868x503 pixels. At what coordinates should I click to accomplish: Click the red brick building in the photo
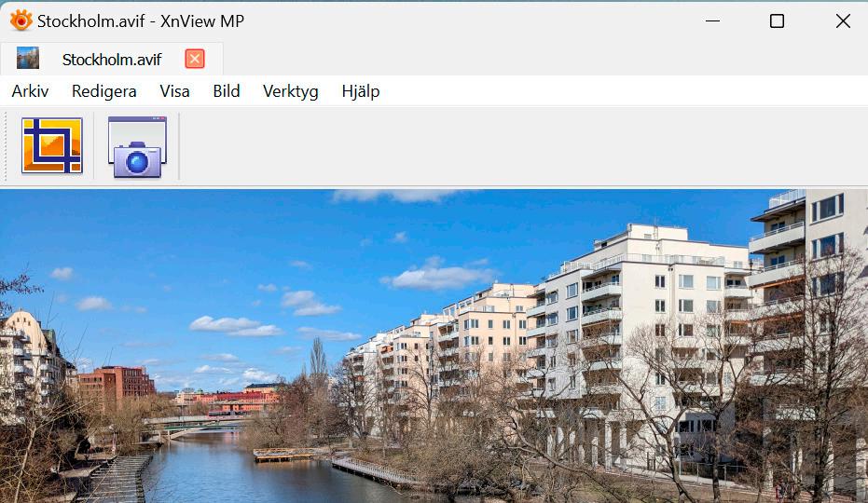(117, 382)
